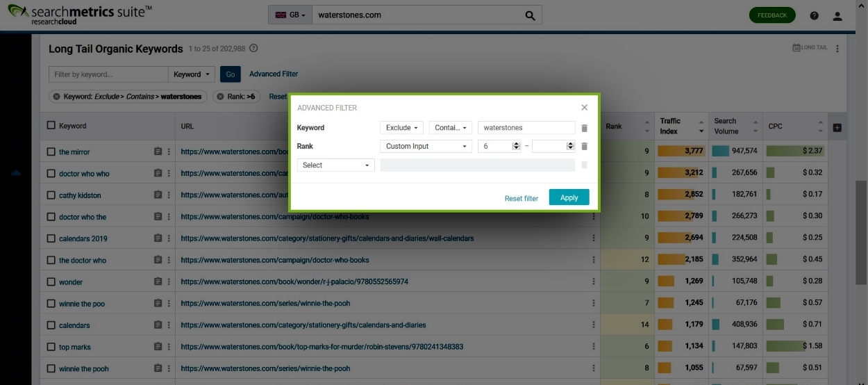Open the wonder book URL
The image size is (868, 385).
(294, 281)
